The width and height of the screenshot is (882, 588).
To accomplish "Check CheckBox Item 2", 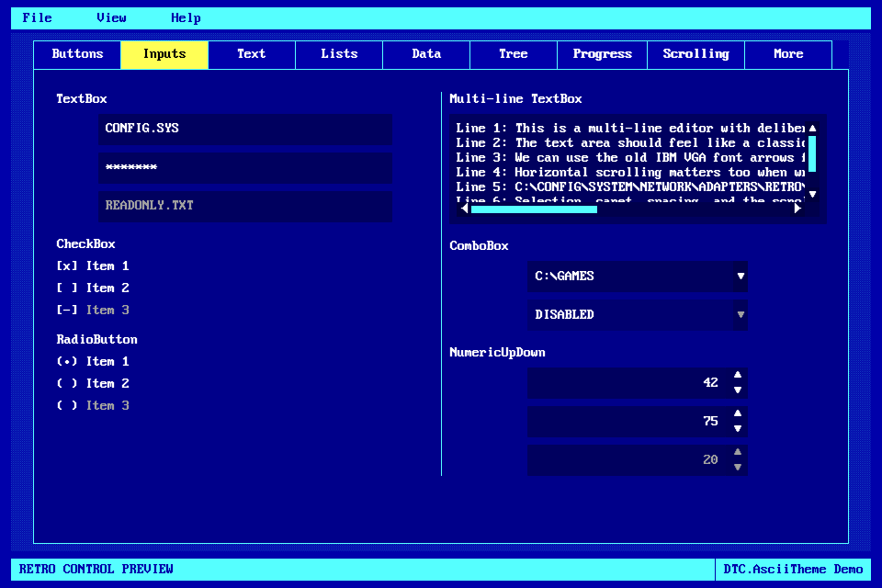I will [x=93, y=288].
